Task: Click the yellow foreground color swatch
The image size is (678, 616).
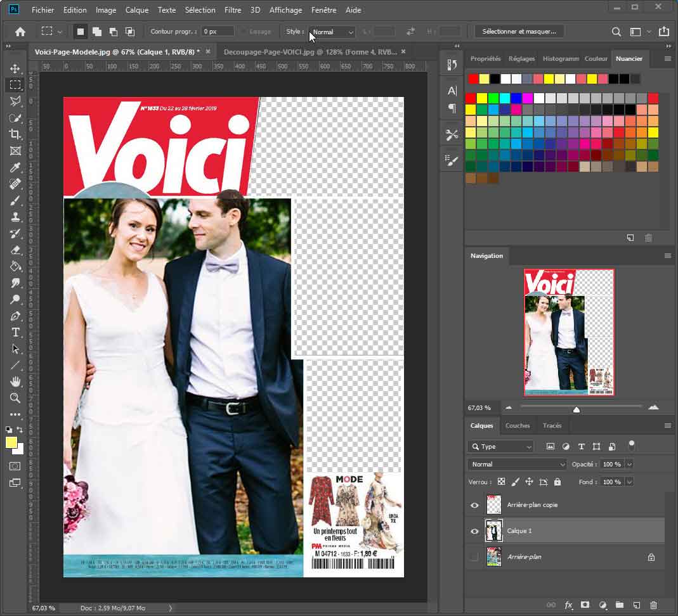Action: click(x=11, y=442)
